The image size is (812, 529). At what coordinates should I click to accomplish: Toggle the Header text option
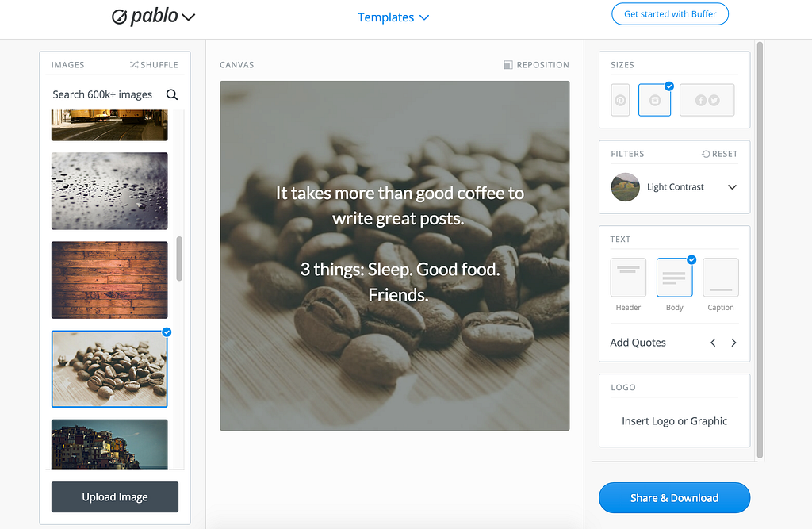click(628, 278)
